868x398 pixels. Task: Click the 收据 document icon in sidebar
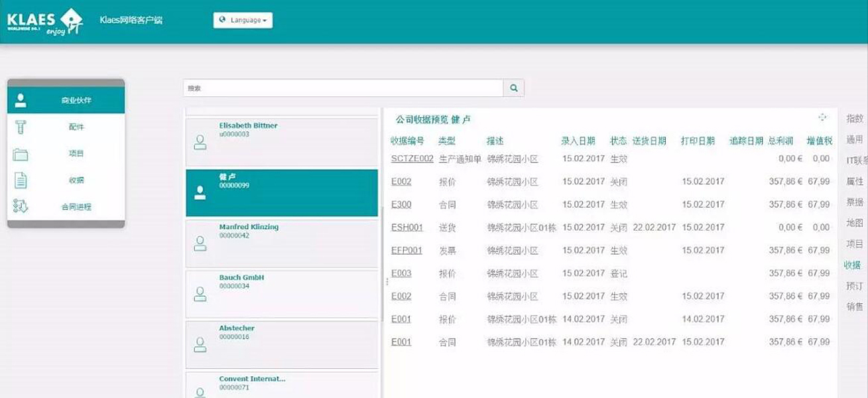coord(21,180)
